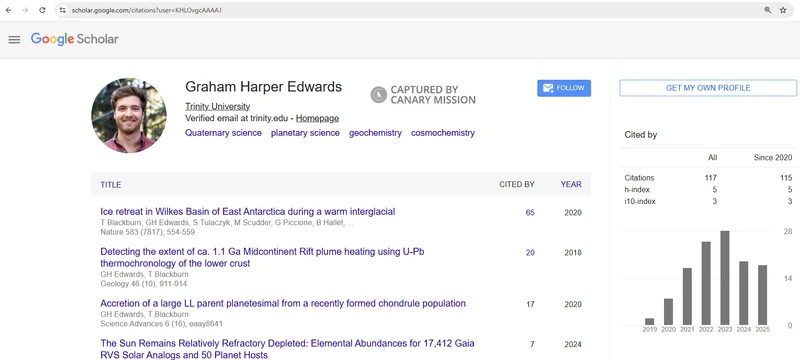Image resolution: width=800 pixels, height=360 pixels.
Task: Click Graham Harper Edwards profile photo
Action: (129, 115)
